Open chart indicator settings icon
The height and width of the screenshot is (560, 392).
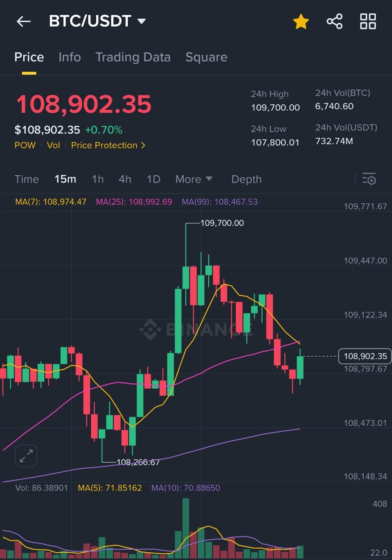pos(369,179)
